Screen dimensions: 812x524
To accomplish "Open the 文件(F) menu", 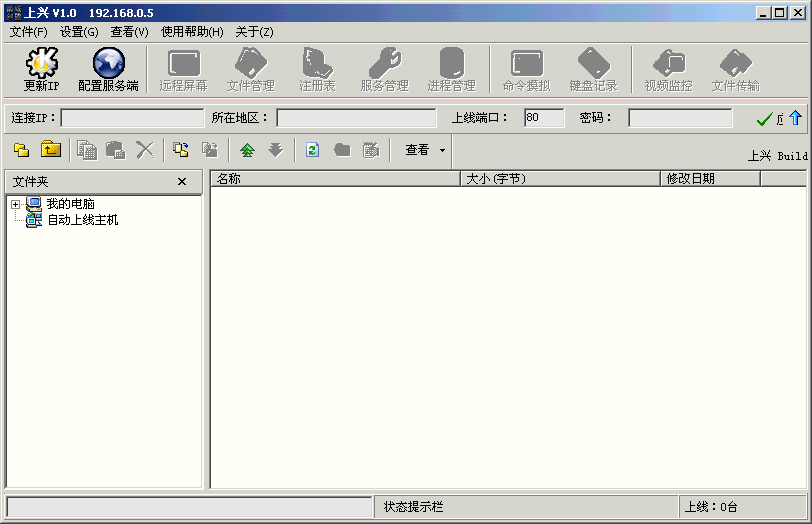I will (28, 32).
